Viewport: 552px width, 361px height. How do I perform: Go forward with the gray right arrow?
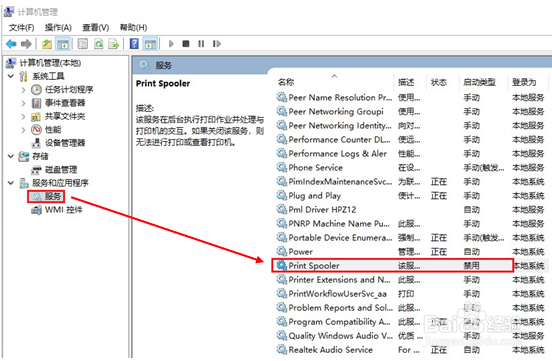[x=26, y=44]
